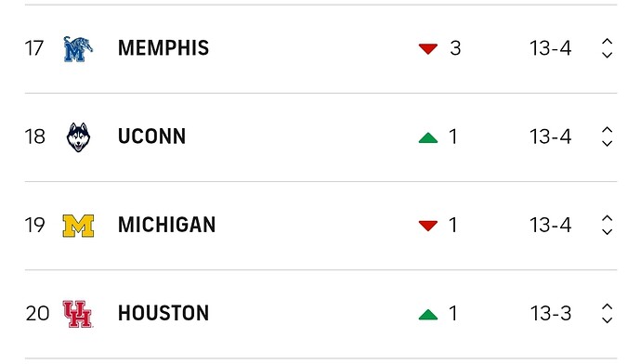Click the red down arrow beside Memphis
Viewport: 641px width, 364px height.
pos(428,49)
